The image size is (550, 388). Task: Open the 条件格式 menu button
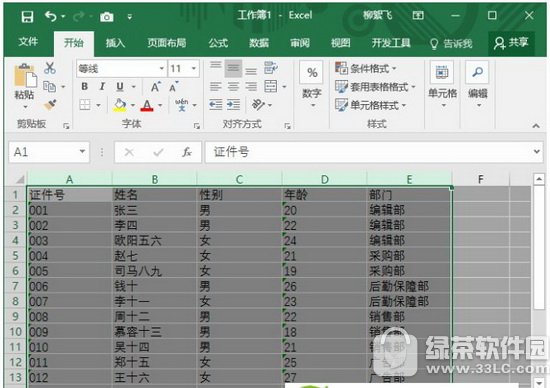pos(366,68)
